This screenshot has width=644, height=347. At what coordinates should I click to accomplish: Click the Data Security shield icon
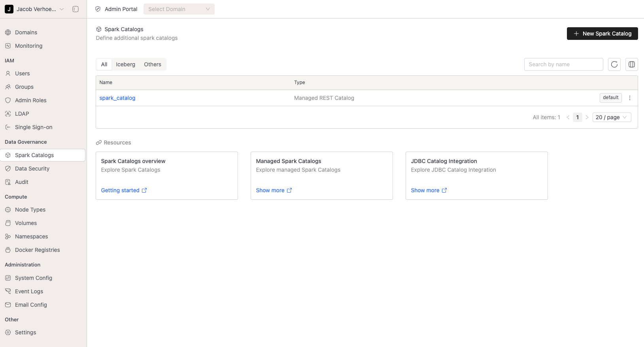pos(8,169)
